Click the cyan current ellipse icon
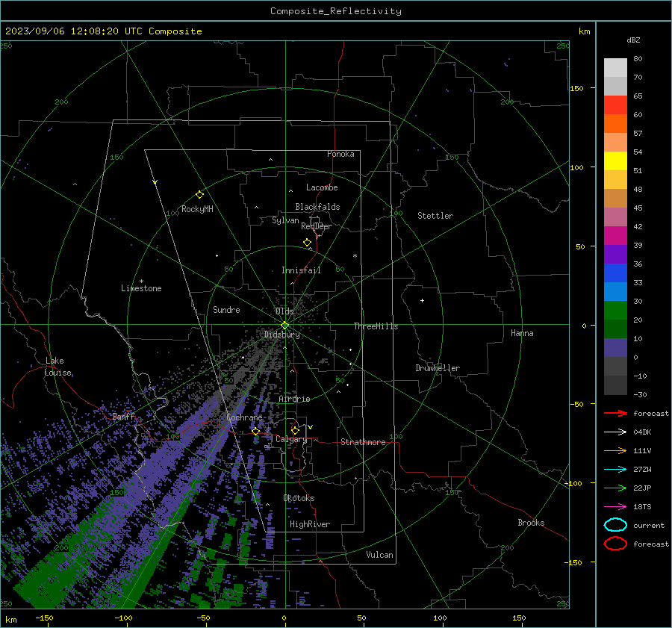 pos(615,525)
